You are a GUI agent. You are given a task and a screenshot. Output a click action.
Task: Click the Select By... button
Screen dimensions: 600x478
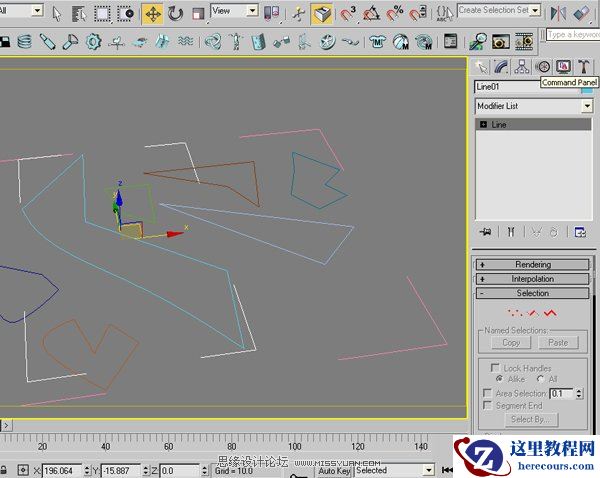[x=531, y=419]
